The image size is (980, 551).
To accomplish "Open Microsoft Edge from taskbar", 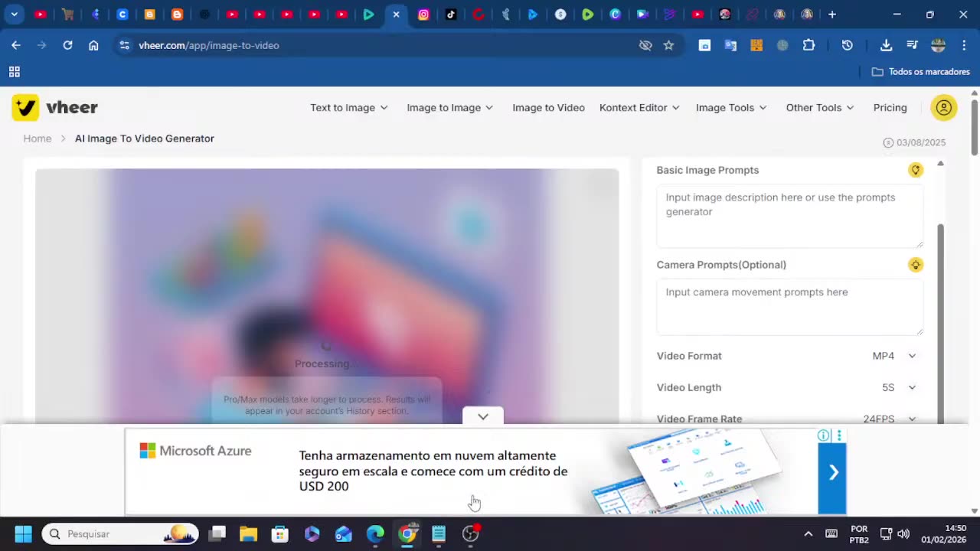I will pos(375,533).
